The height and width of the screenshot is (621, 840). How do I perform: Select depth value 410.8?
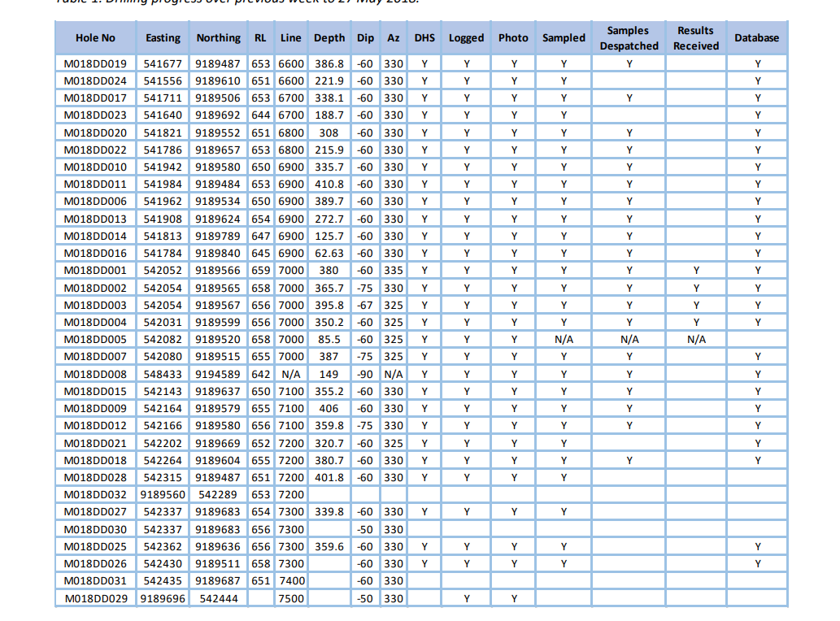point(329,185)
